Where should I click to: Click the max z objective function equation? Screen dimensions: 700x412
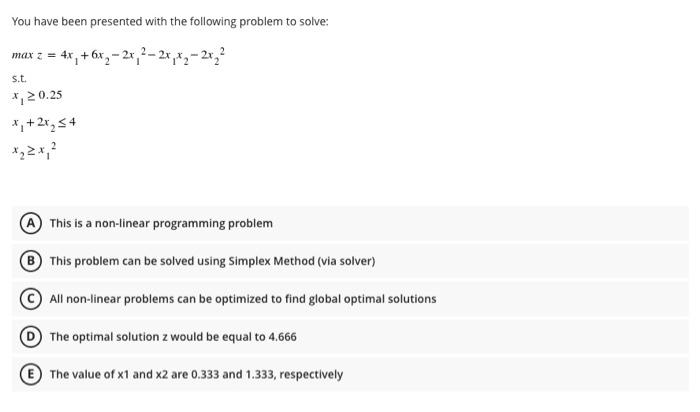119,52
